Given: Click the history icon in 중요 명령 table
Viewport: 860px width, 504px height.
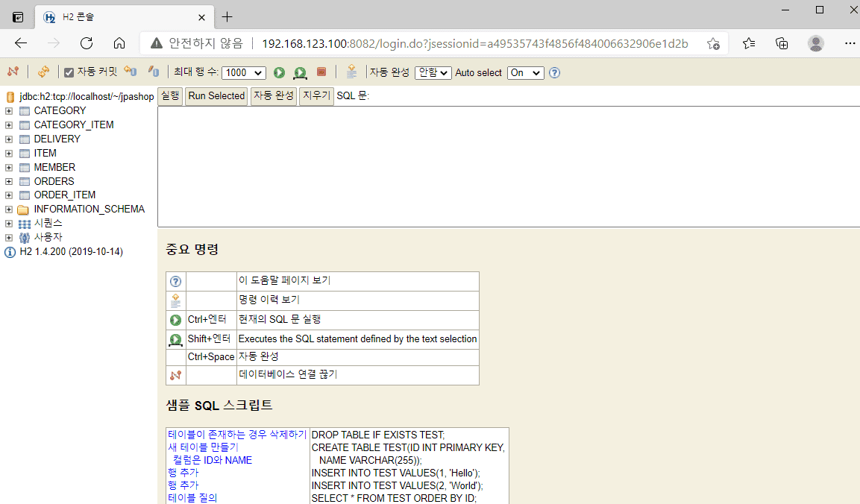Looking at the screenshot, I should click(175, 300).
